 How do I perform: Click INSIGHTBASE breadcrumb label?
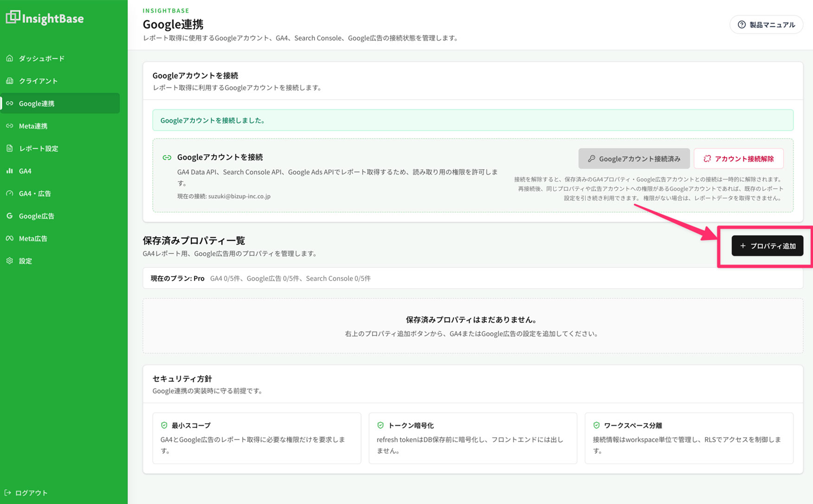point(166,10)
